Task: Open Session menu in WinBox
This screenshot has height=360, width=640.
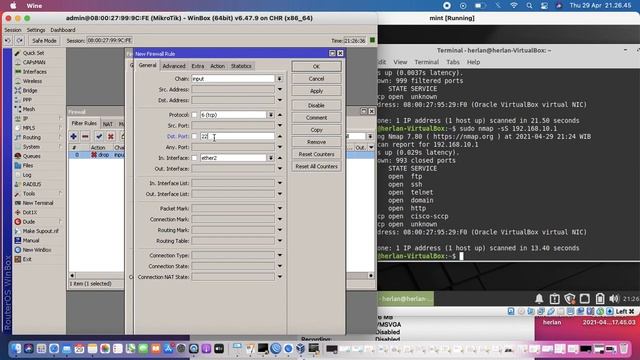Action: click(x=13, y=30)
